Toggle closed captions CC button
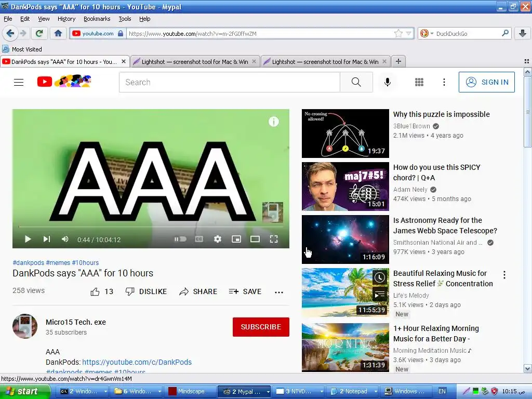 pyautogui.click(x=199, y=240)
